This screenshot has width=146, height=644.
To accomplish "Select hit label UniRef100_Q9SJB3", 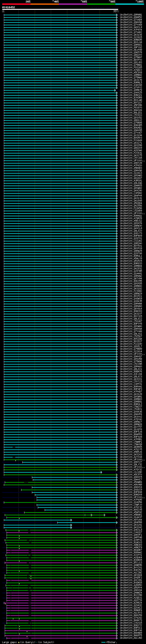I will (131, 63).
